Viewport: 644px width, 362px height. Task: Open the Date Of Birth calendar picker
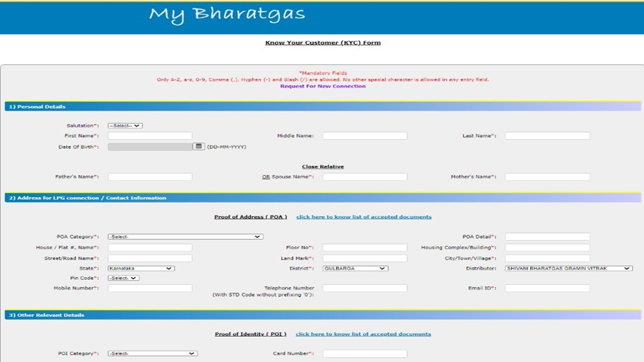[199, 146]
